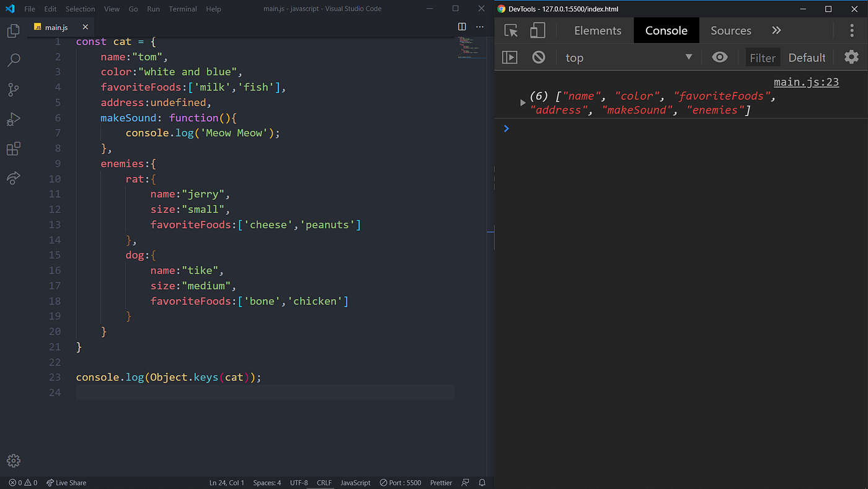This screenshot has width=868, height=489.
Task: Toggle the Console sidebar panel
Action: 509,56
